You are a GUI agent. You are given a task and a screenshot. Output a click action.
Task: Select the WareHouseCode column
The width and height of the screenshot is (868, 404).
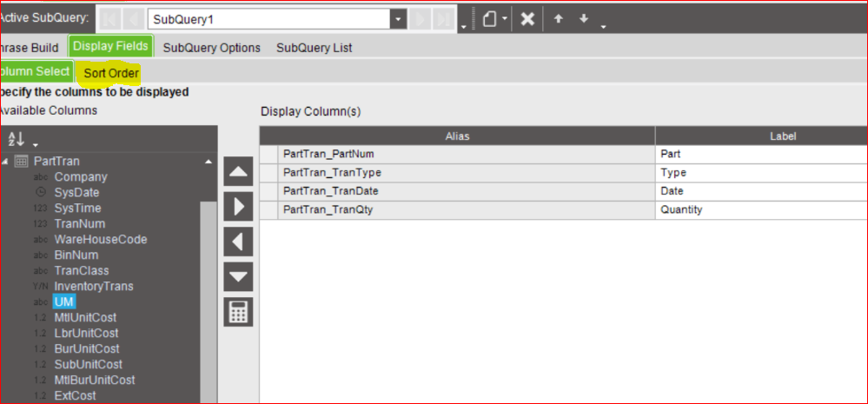pyautogui.click(x=101, y=240)
